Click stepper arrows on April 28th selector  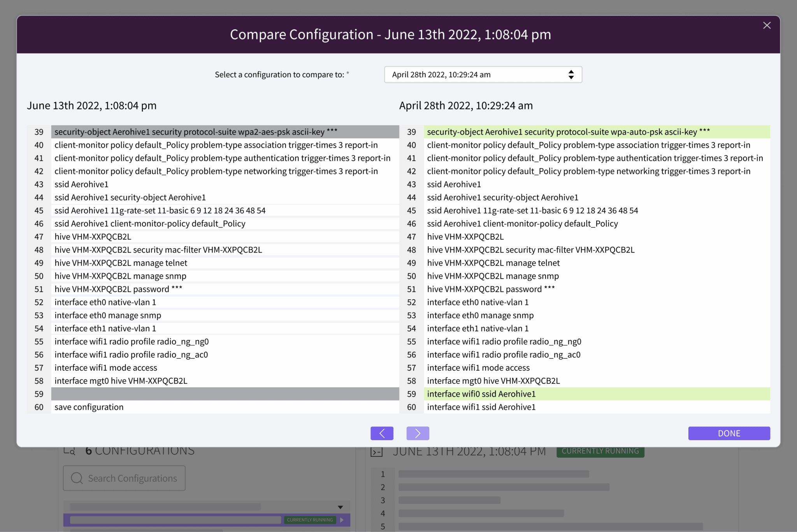571,75
